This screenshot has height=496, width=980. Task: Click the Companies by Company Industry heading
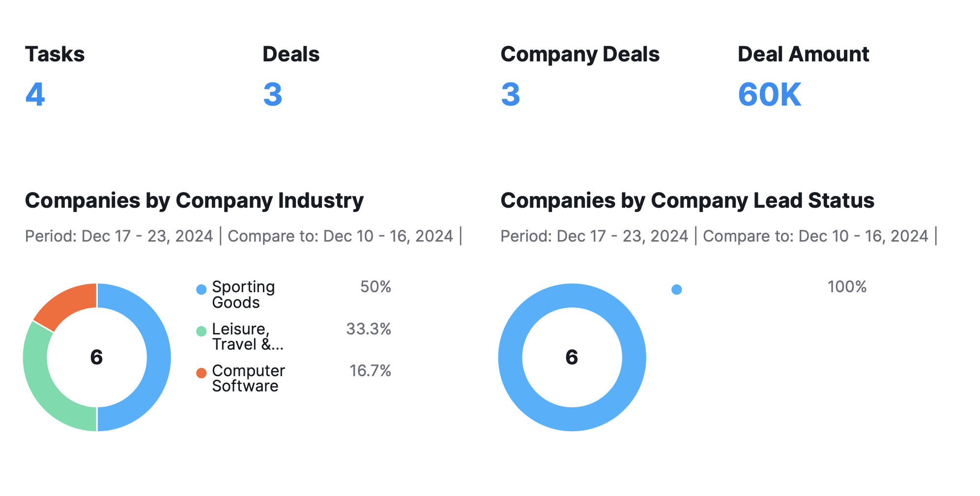(x=194, y=200)
